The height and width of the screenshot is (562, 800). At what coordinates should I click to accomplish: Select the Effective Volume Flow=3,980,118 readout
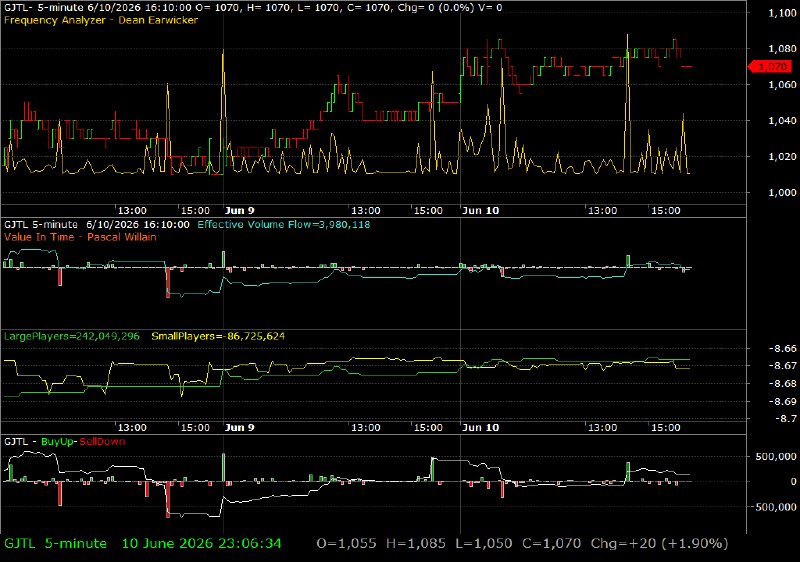pos(284,224)
